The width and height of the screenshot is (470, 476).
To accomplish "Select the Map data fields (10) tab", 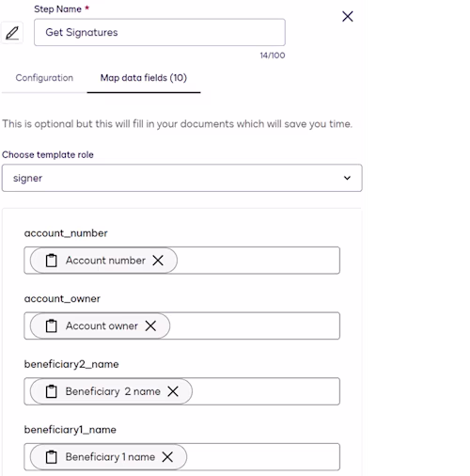I will coord(144,78).
